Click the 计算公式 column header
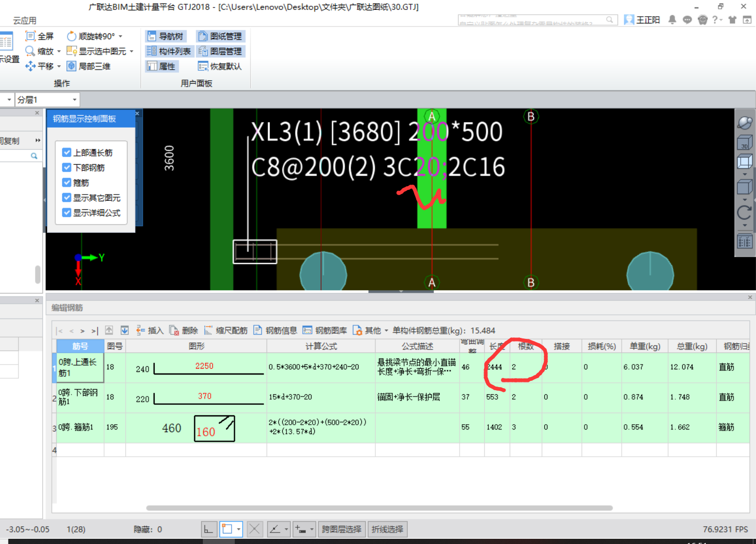 pos(321,346)
